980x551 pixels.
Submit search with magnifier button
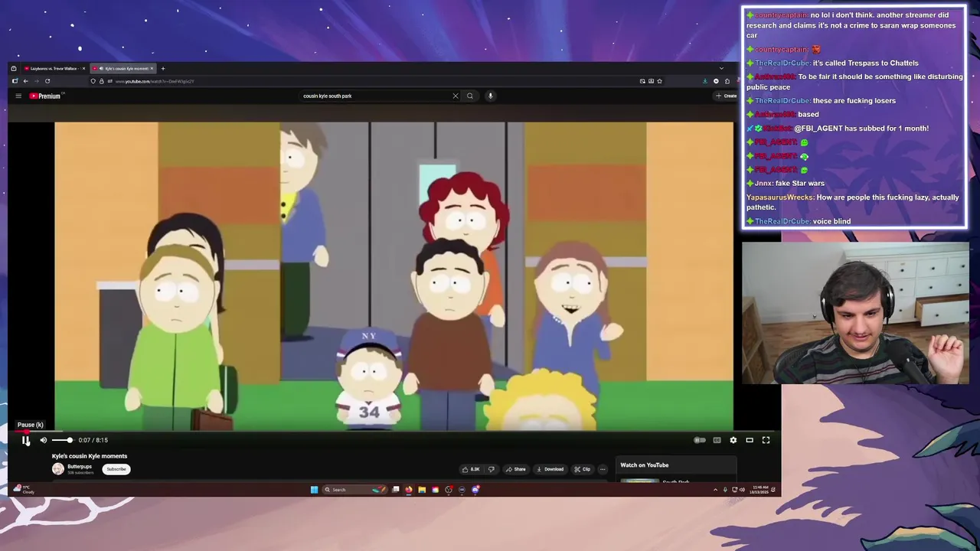tap(470, 96)
